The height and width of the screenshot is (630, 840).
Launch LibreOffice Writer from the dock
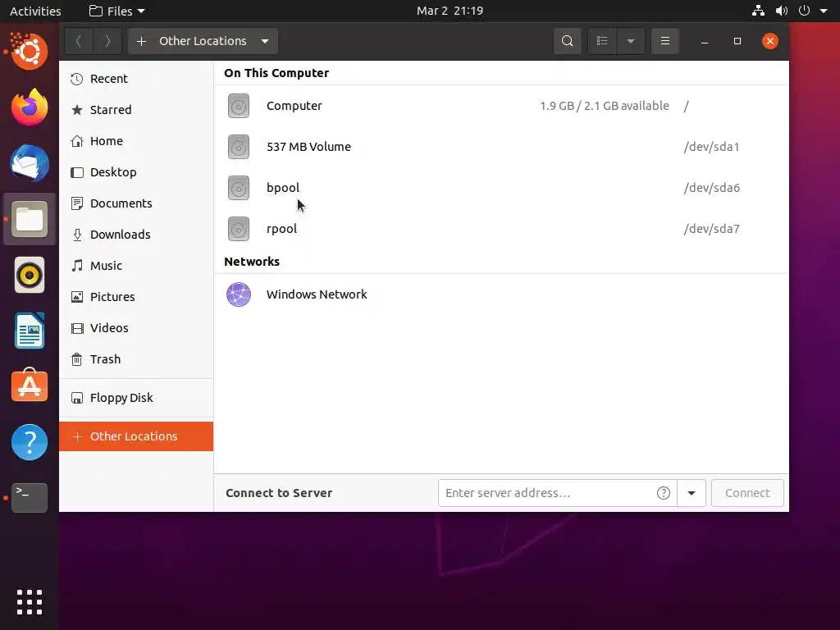pyautogui.click(x=30, y=331)
